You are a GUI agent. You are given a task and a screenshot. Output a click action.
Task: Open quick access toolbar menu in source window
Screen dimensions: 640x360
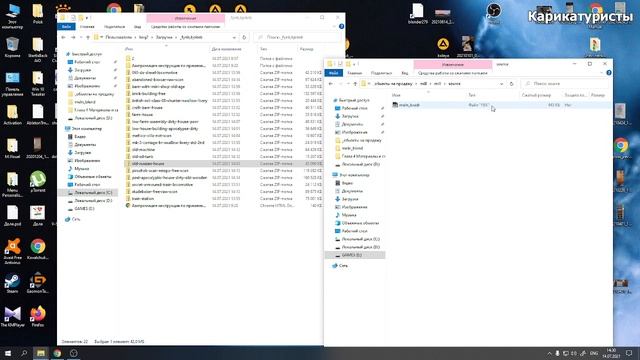click(x=355, y=64)
